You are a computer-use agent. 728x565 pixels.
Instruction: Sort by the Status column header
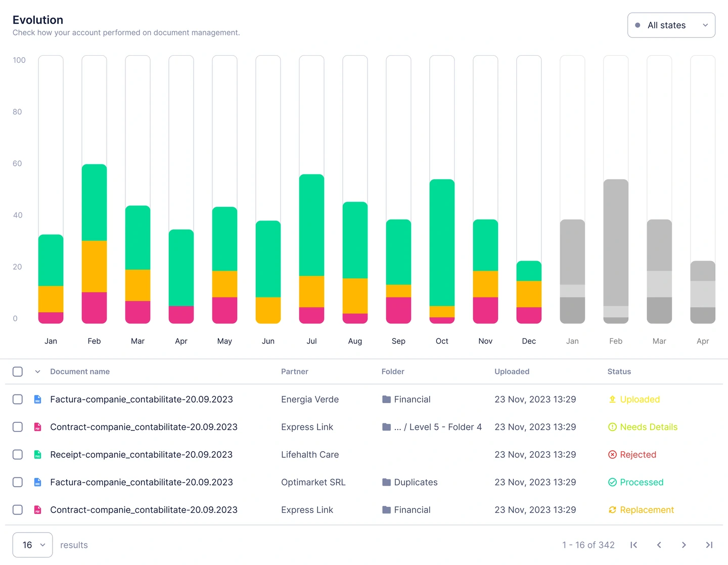(619, 372)
